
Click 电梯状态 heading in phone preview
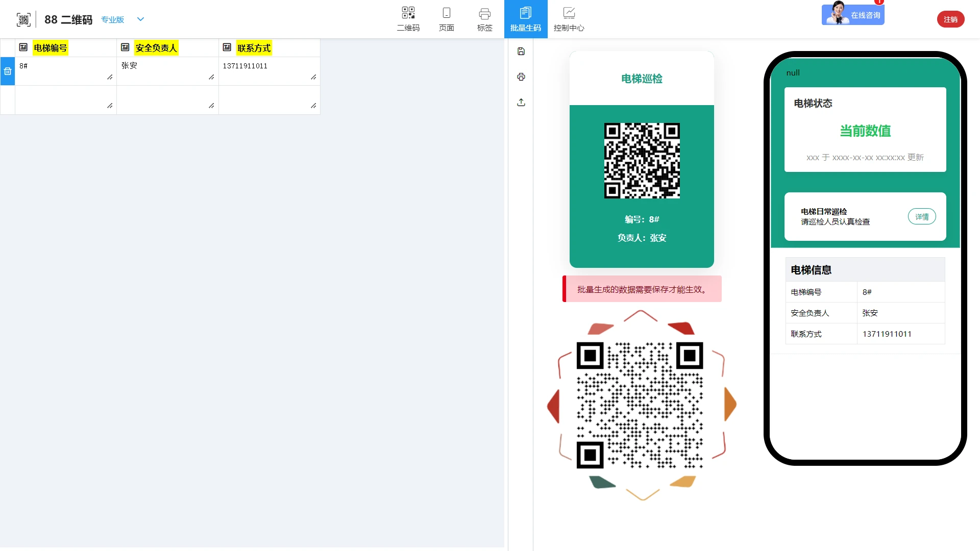coord(813,104)
